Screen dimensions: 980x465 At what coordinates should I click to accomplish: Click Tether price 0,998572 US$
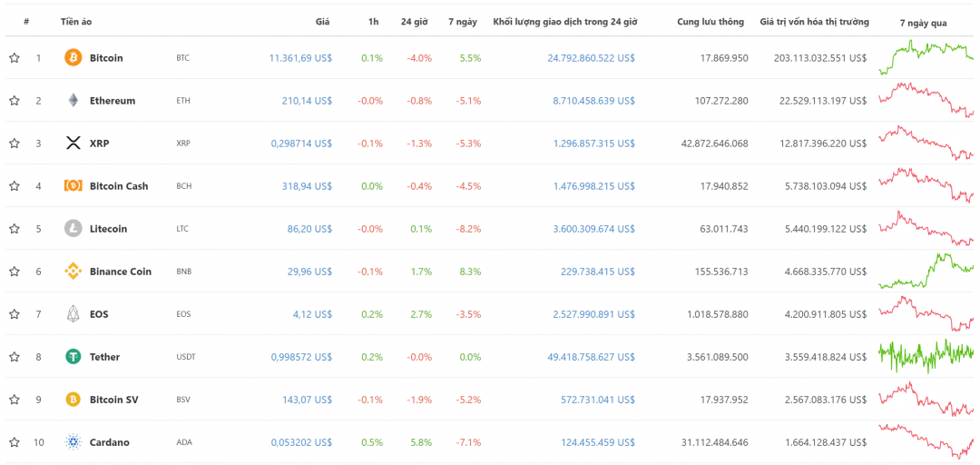pos(301,357)
